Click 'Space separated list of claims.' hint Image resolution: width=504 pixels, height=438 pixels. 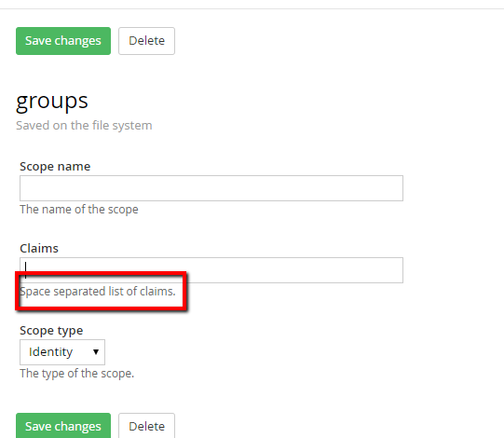(x=98, y=292)
